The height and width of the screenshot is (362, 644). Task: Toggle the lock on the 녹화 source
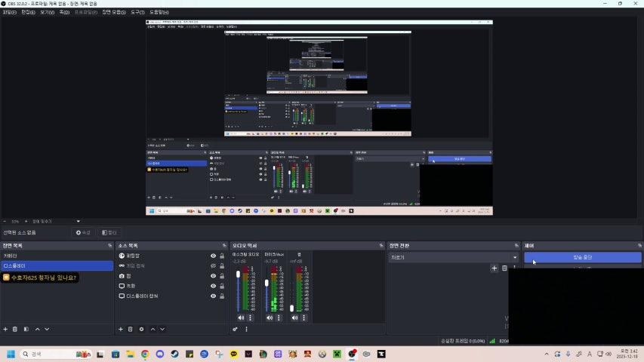[x=222, y=286]
